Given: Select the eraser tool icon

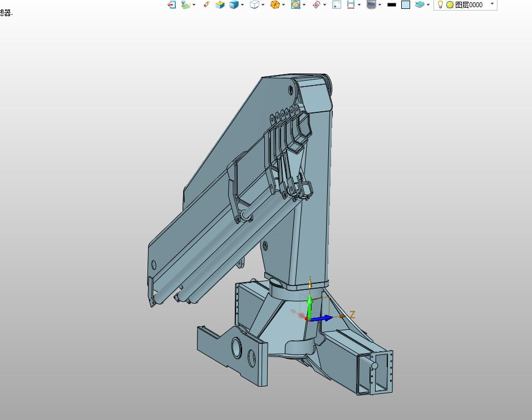Looking at the screenshot, I should pyautogui.click(x=206, y=5).
